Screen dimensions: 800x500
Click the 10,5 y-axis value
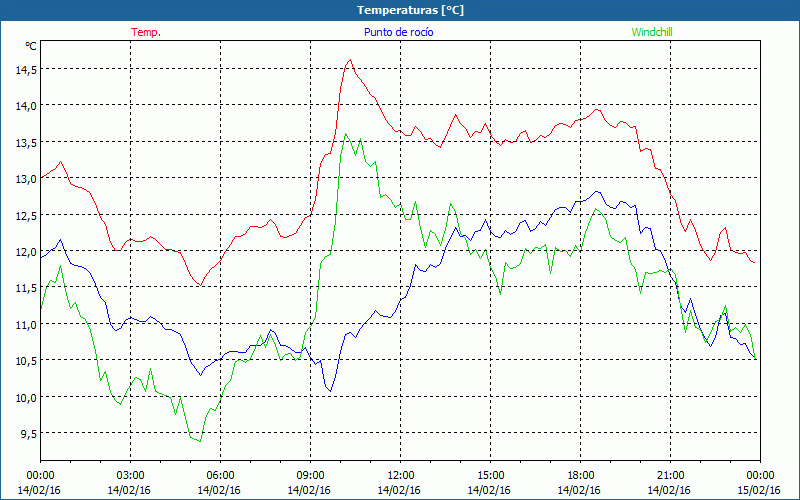pyautogui.click(x=26, y=361)
